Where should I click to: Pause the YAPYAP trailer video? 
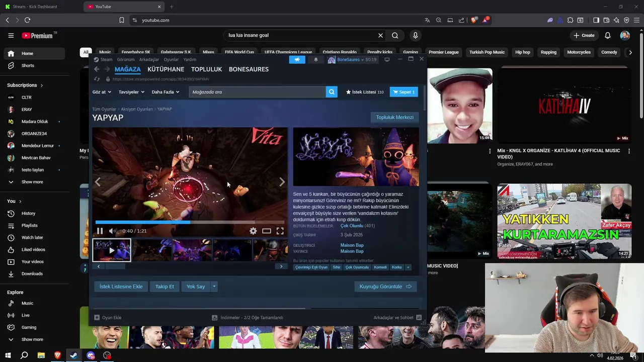[100, 231]
